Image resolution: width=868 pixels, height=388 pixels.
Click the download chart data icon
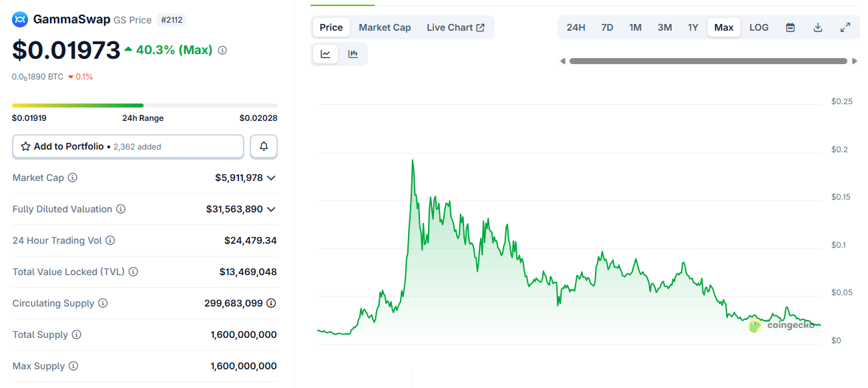818,27
